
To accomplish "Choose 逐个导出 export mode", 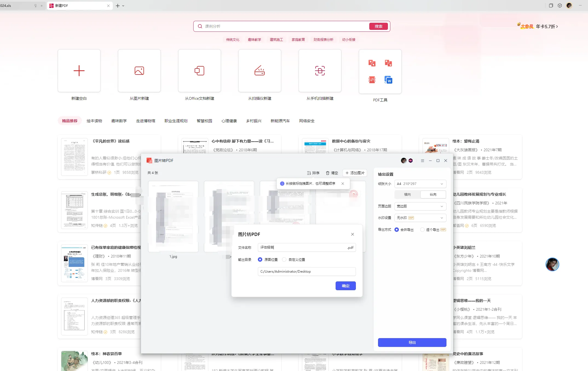I will [422, 230].
